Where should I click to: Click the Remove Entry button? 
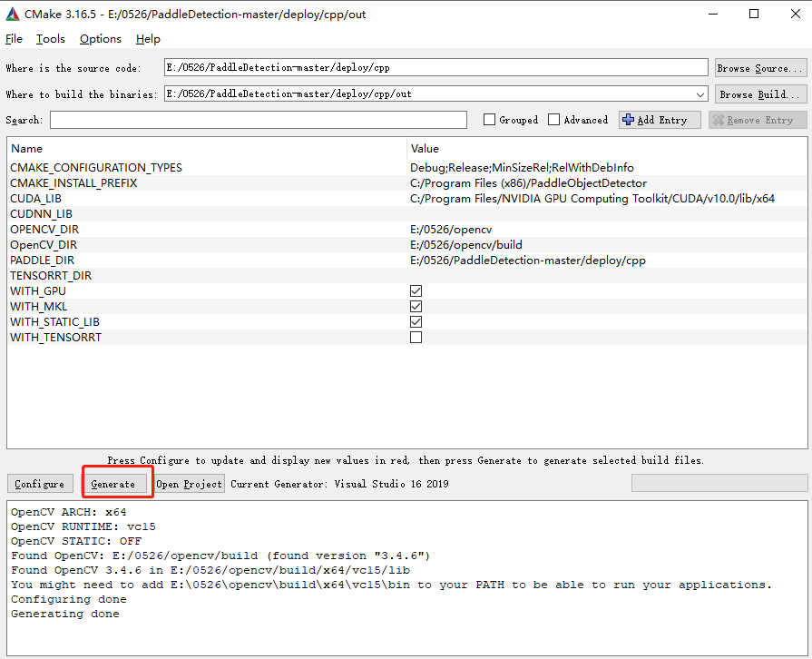coord(758,120)
